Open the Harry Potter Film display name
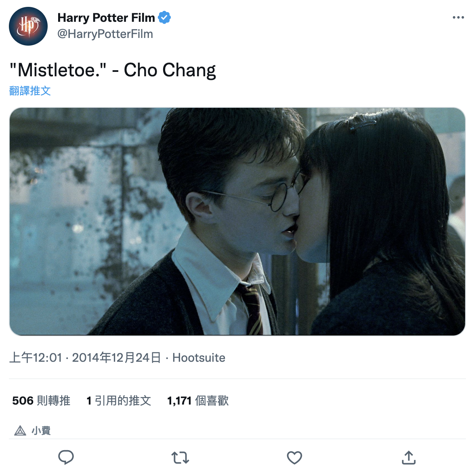 pyautogui.click(x=106, y=18)
